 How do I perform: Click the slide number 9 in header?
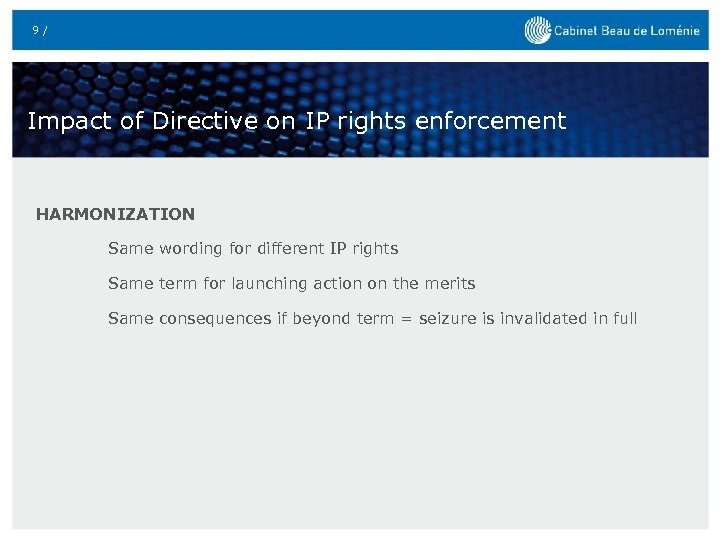point(35,30)
